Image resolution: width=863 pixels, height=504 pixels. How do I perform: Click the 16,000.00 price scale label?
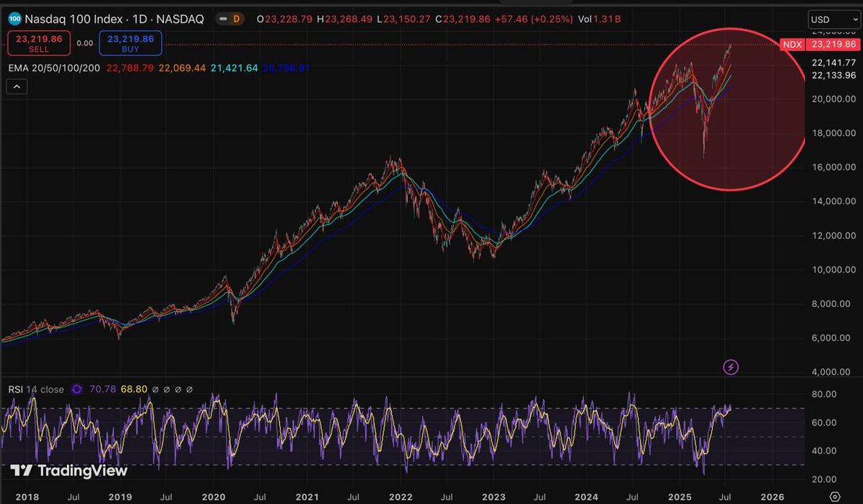[832, 167]
